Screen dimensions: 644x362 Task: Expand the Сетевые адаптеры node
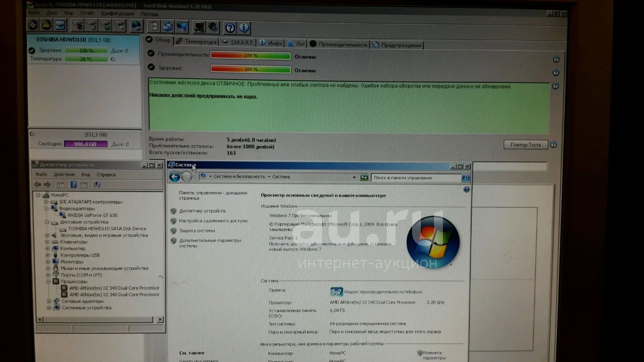[x=48, y=301]
